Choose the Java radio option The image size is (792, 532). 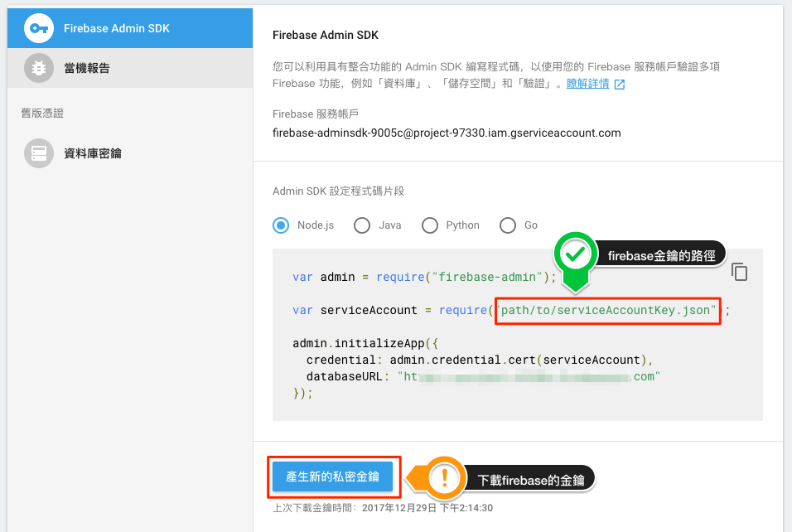pos(362,225)
